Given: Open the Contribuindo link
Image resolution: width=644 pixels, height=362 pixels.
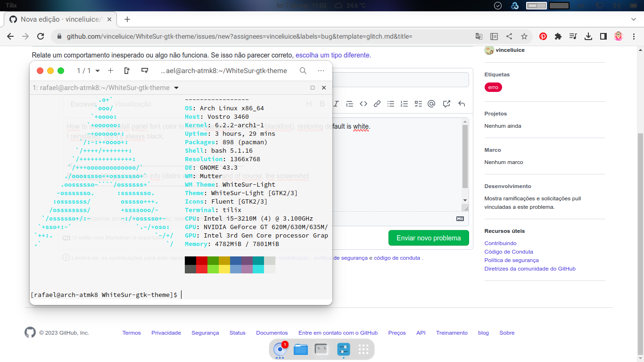Looking at the screenshot, I should tap(500, 243).
